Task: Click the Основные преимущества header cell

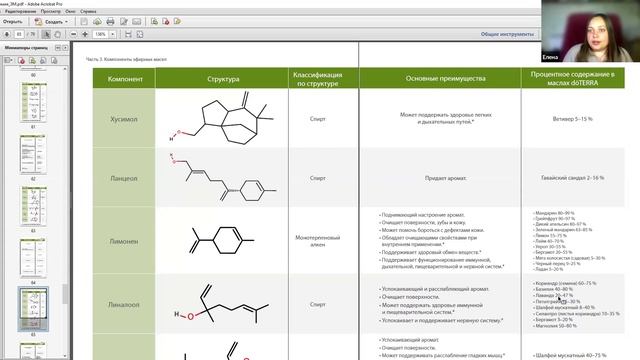Action: 440,78
